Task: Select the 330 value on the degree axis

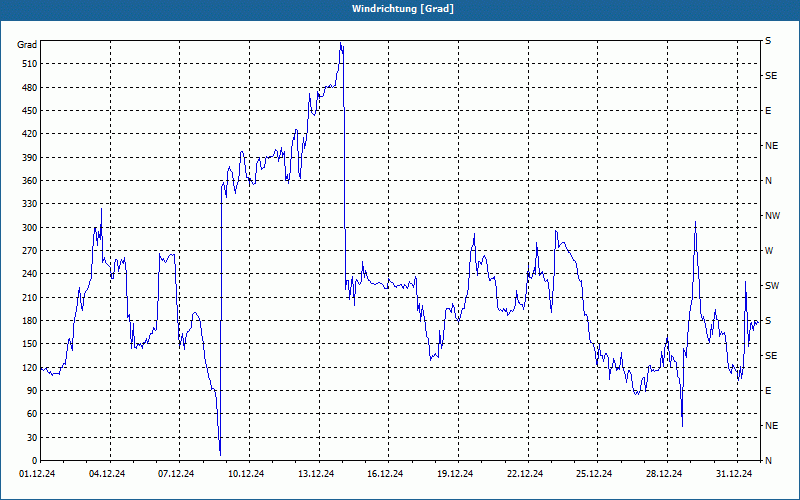Action: tap(30, 204)
